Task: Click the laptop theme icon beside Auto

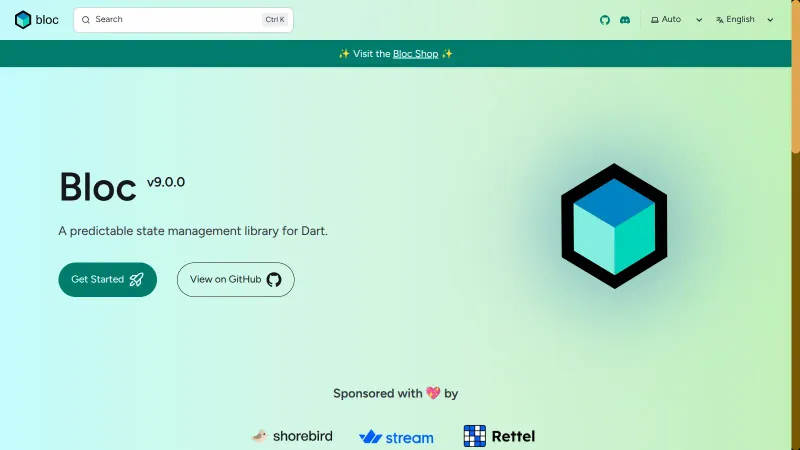Action: pos(655,20)
